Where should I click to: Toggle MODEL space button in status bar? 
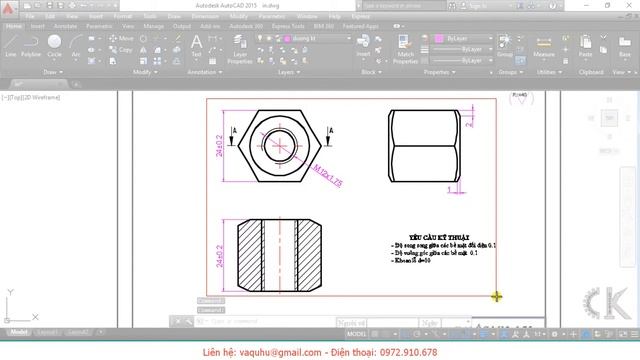[x=356, y=334]
